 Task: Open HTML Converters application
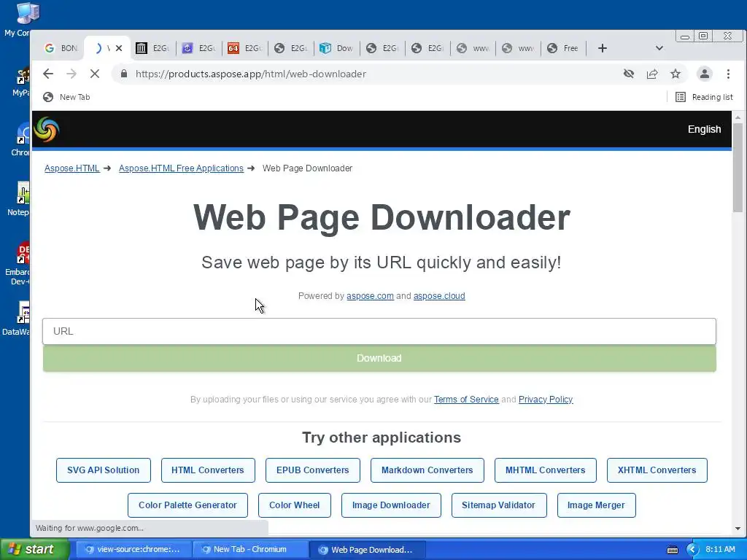tap(208, 470)
